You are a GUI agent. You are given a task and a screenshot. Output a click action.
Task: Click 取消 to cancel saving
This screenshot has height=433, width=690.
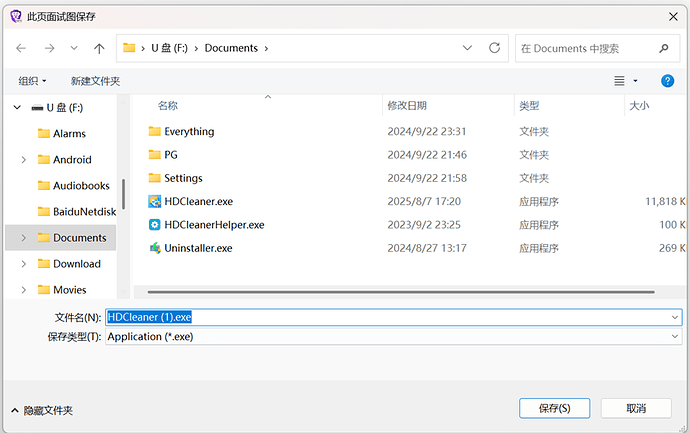[x=636, y=408]
